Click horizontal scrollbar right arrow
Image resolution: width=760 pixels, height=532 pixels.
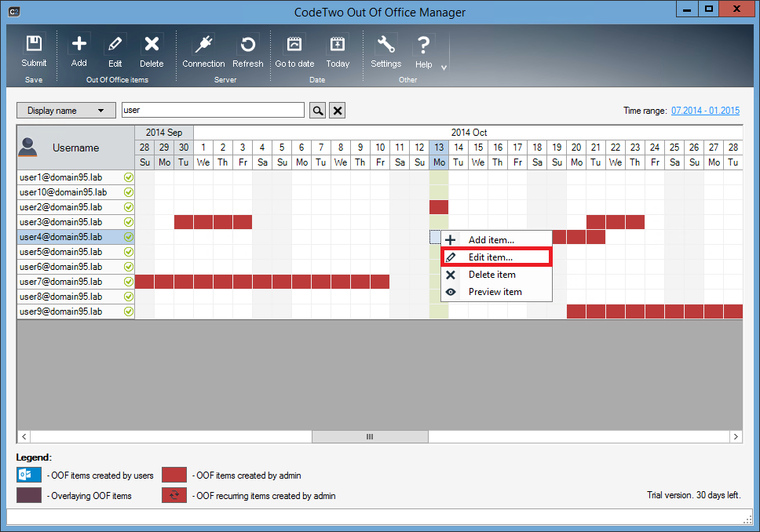[x=736, y=436]
